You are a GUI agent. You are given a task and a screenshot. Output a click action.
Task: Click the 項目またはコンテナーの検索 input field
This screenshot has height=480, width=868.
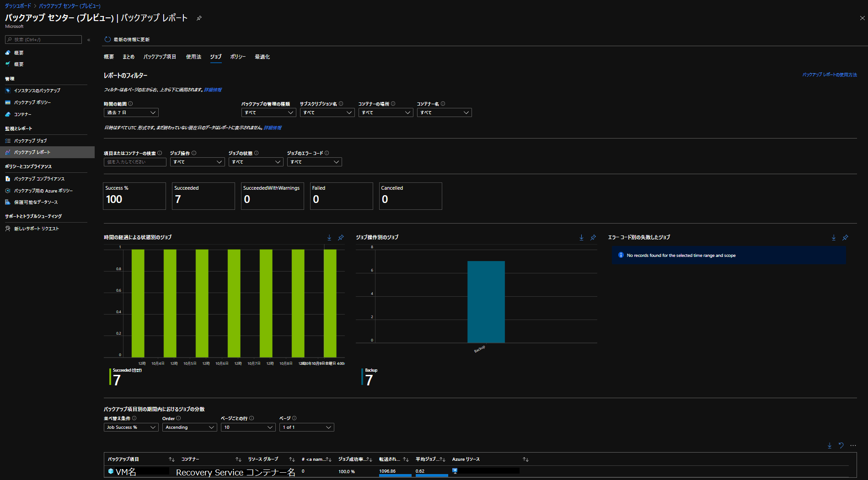(x=135, y=162)
